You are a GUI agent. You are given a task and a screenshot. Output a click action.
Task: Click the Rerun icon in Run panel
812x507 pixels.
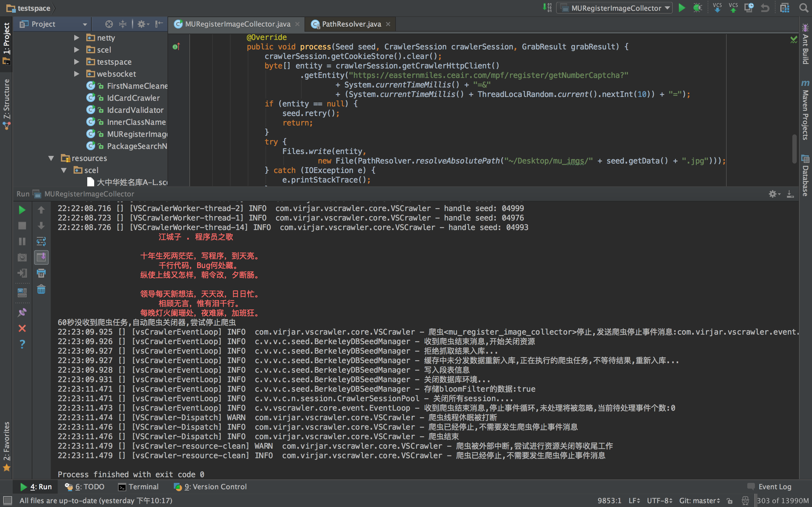pos(22,210)
